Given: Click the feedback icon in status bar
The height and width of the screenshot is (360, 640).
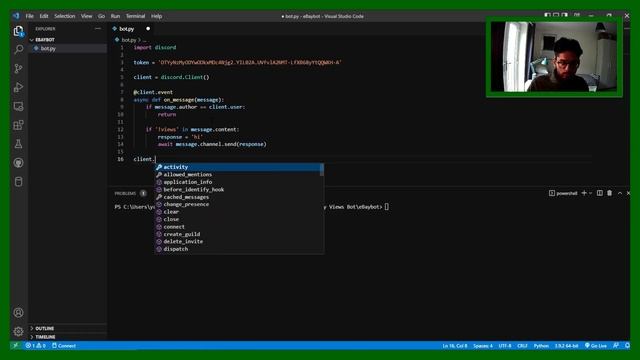Looking at the screenshot, I should (x=616, y=346).
